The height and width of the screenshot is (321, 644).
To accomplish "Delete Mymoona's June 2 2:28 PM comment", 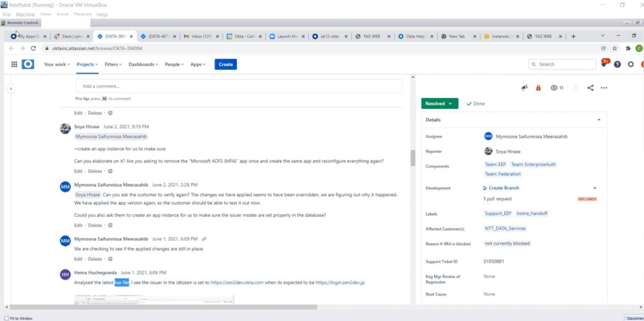I will pyautogui.click(x=95, y=226).
